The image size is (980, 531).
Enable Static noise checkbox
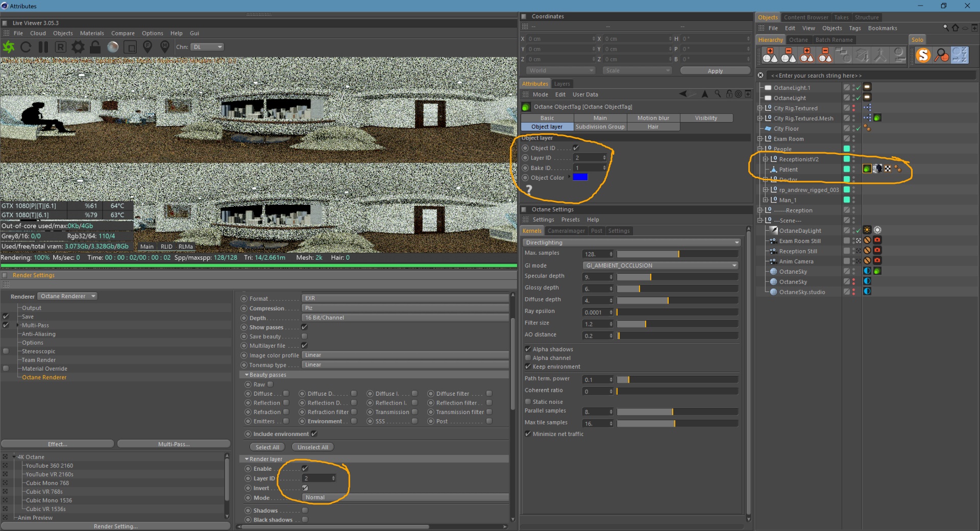[x=528, y=401]
